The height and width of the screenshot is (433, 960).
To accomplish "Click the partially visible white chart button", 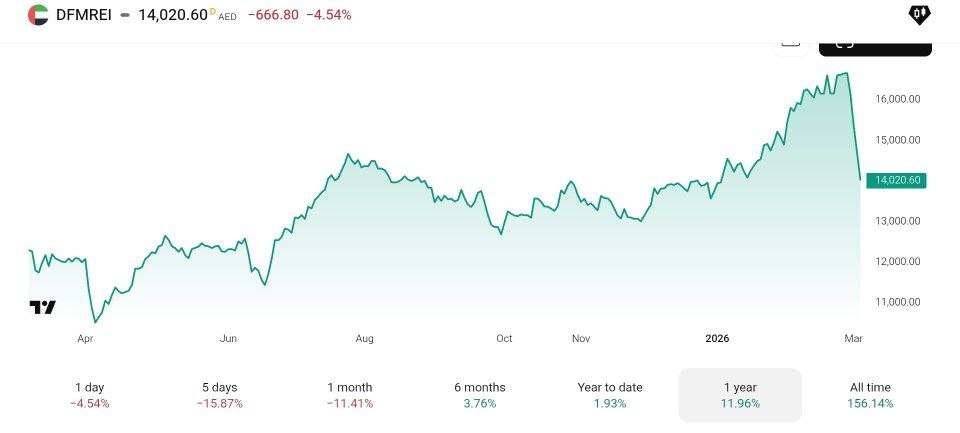I will pos(790,41).
